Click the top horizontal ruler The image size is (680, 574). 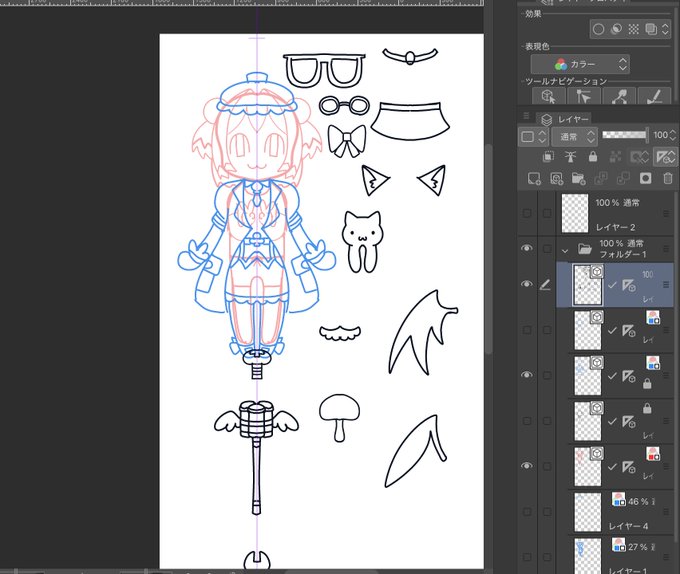[x=242, y=2]
